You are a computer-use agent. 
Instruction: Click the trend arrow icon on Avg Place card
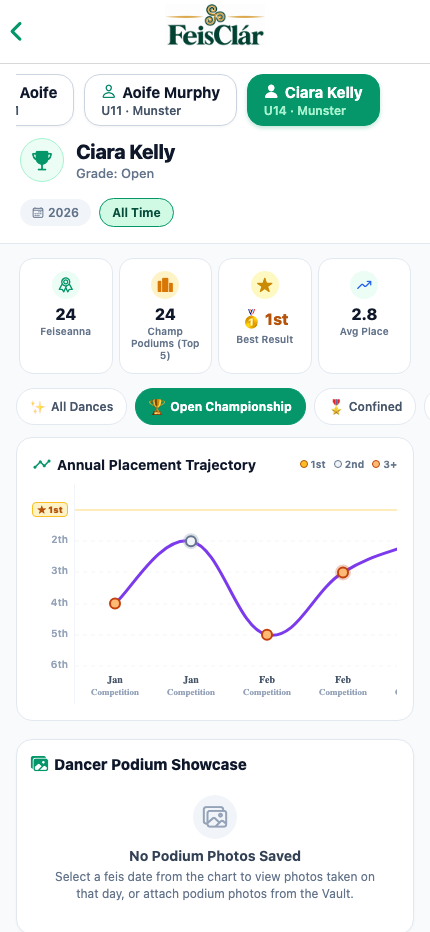[x=364, y=286]
